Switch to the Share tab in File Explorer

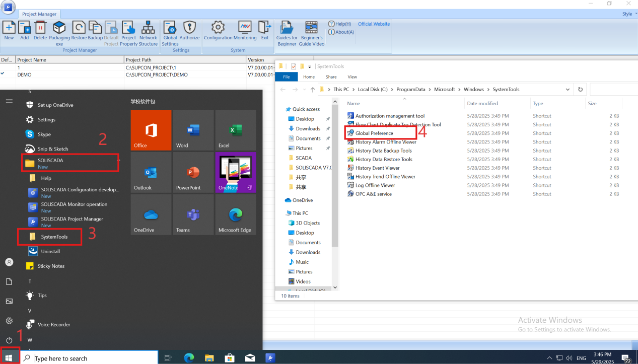331,77
